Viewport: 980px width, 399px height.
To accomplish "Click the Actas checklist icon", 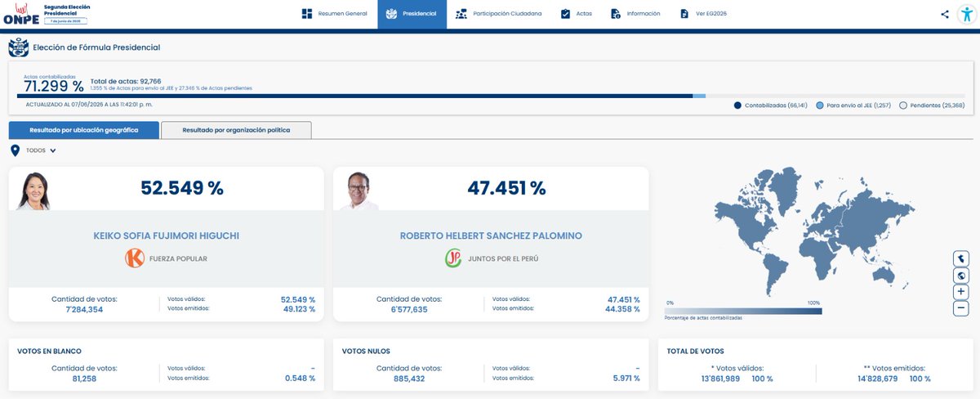I will (565, 14).
